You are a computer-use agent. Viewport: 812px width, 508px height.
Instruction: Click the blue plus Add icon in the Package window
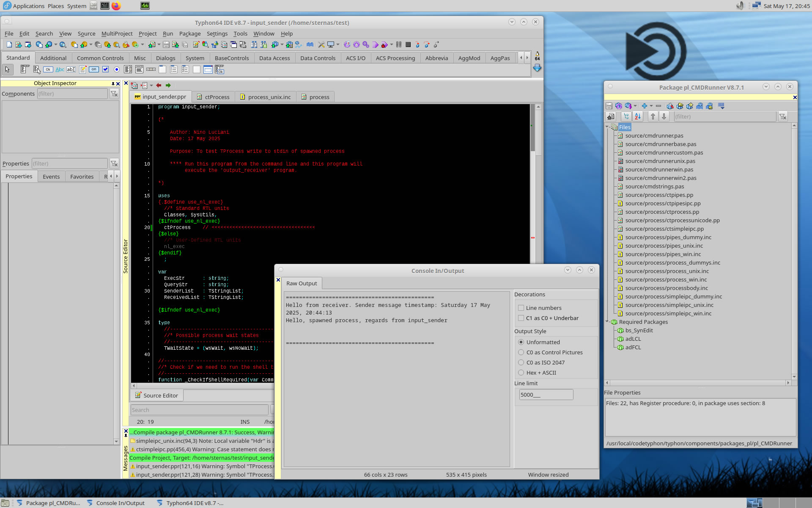tap(645, 106)
